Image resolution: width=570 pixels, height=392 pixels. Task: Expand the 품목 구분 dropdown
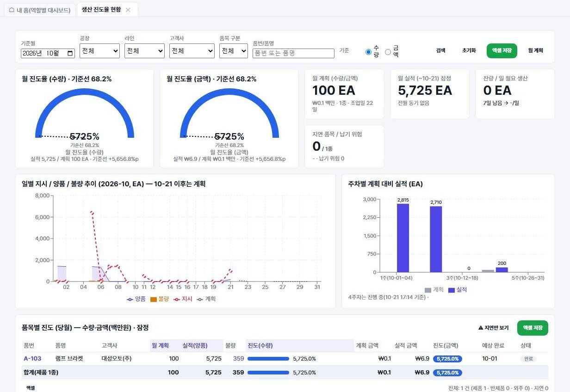(234, 51)
